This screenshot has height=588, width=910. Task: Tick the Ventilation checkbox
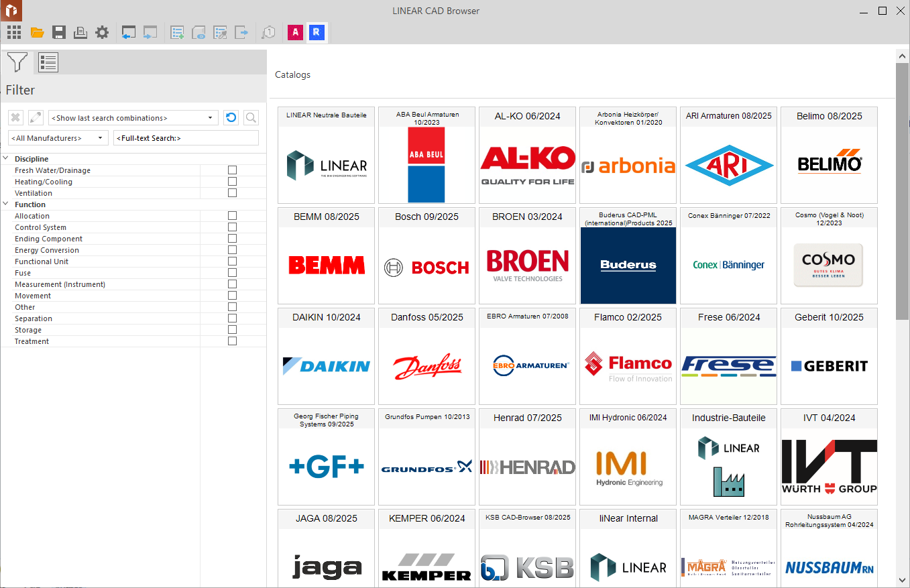coord(232,193)
